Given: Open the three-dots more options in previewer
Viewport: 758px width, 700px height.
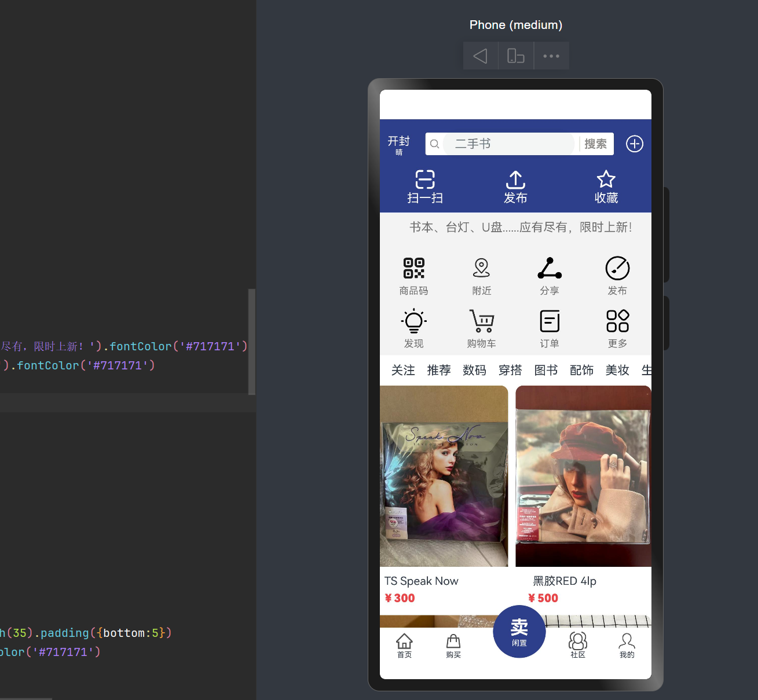Looking at the screenshot, I should pyautogui.click(x=551, y=56).
